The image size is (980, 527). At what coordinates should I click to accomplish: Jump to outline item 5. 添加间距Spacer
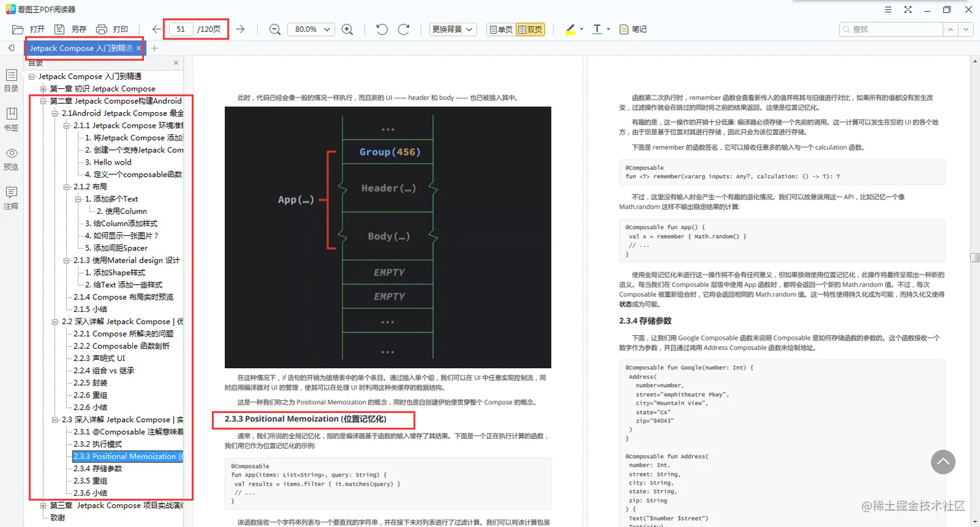(117, 248)
